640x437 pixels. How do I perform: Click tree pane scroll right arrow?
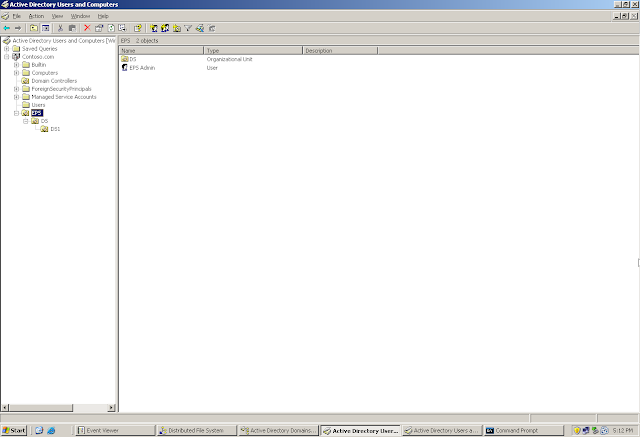click(x=111, y=408)
